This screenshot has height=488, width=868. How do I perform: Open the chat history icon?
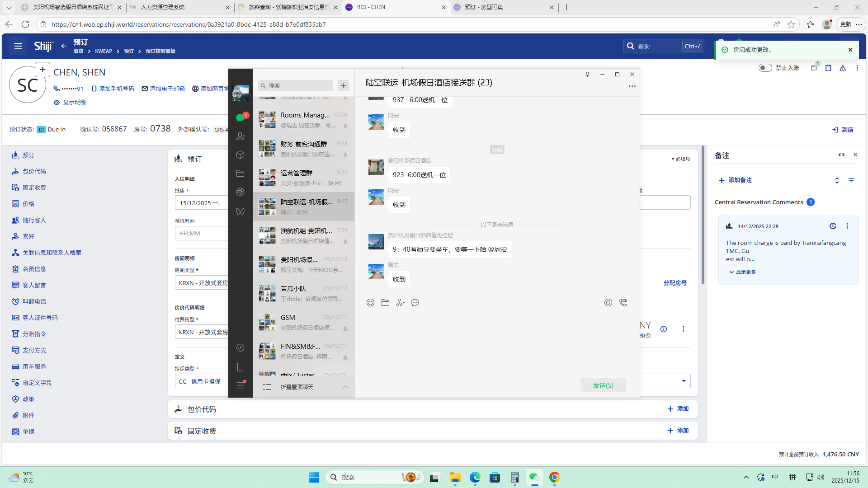point(415,303)
